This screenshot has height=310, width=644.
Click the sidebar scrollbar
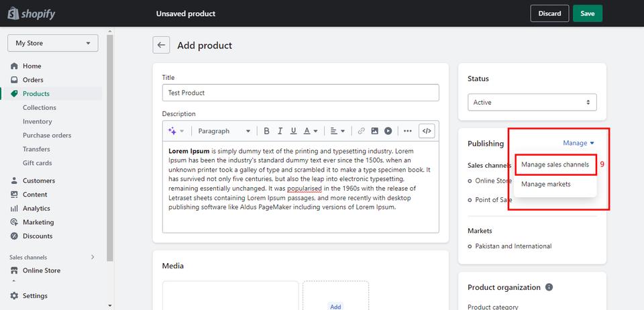(x=109, y=148)
